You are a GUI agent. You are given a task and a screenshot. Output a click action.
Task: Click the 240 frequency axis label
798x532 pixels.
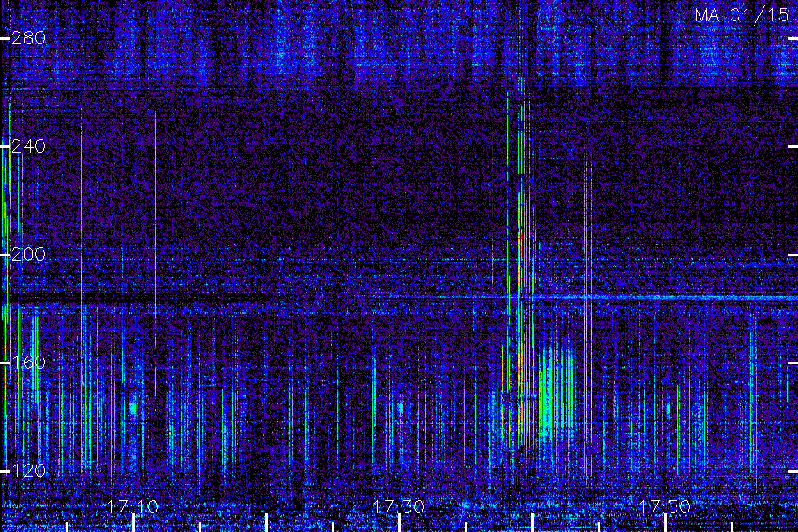(28, 146)
